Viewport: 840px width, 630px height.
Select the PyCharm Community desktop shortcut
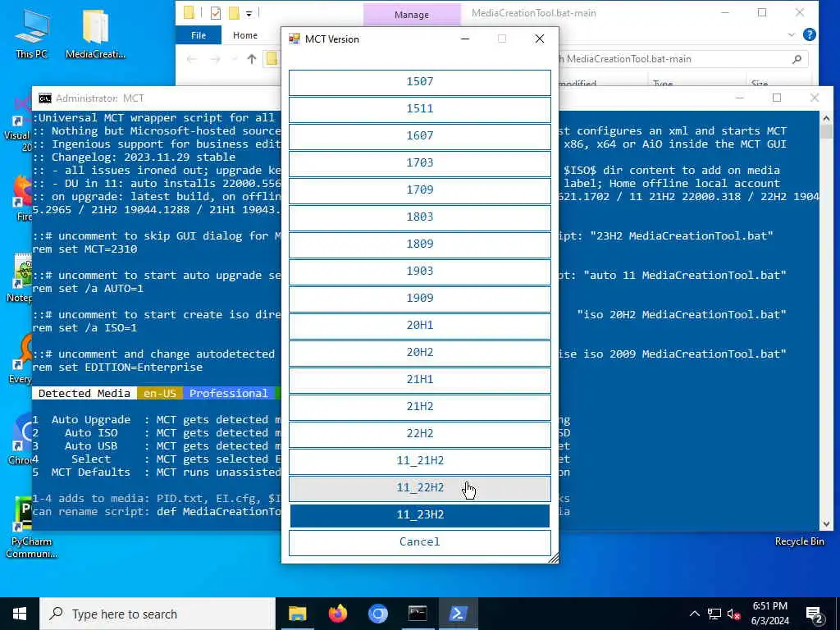[31, 527]
